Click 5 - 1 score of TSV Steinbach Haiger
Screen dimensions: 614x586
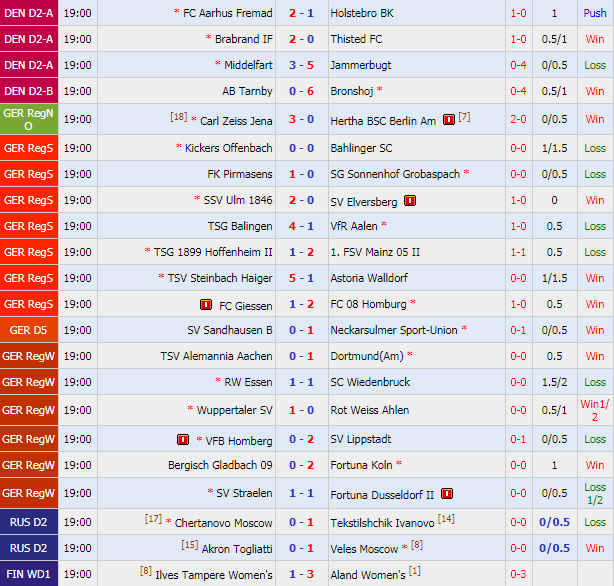pyautogui.click(x=301, y=278)
